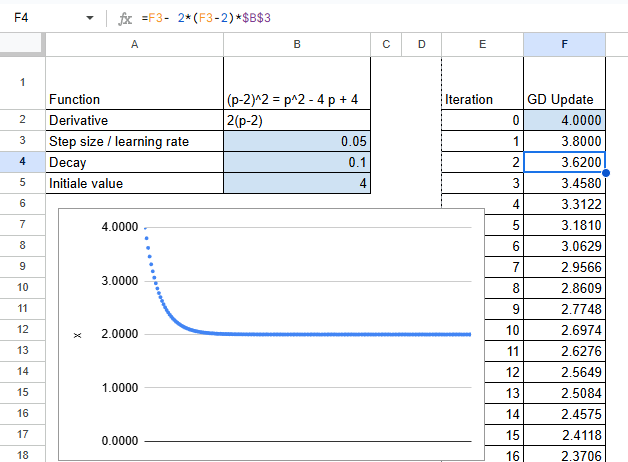
Task: Select the 'Iteration' header cell
Action: pos(483,99)
